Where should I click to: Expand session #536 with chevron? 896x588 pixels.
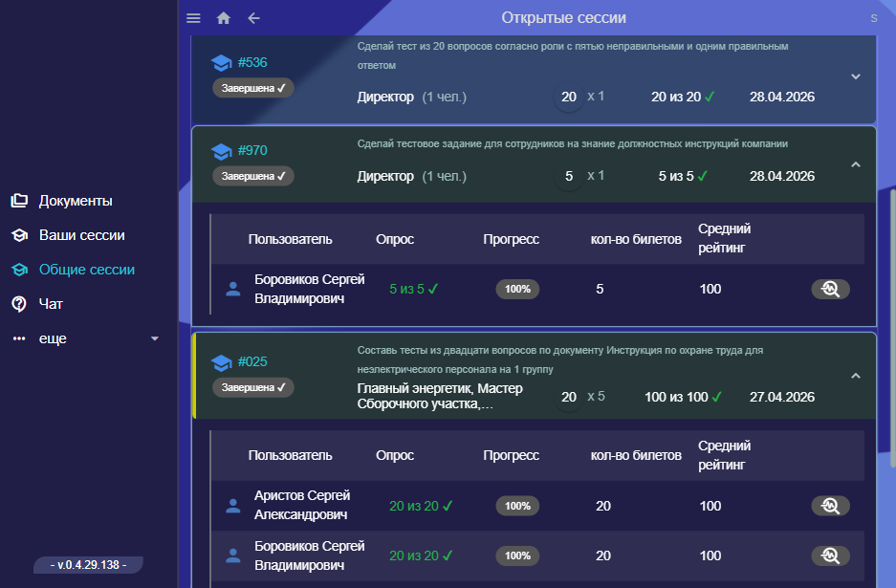(856, 76)
